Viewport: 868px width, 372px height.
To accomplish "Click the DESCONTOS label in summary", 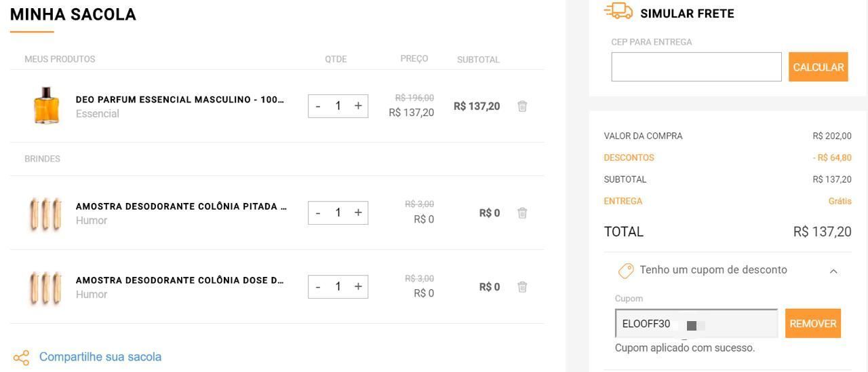I will click(629, 157).
